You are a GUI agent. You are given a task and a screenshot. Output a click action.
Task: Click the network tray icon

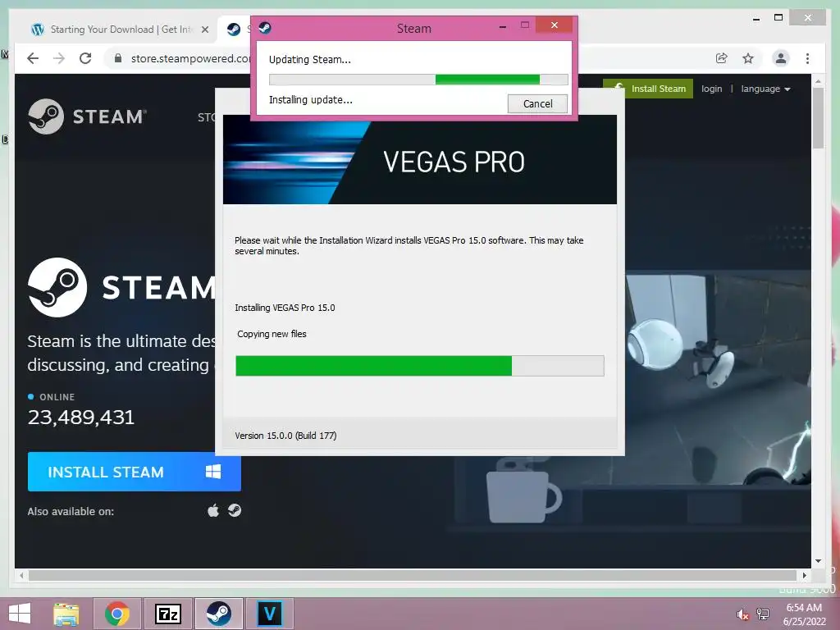click(x=763, y=614)
